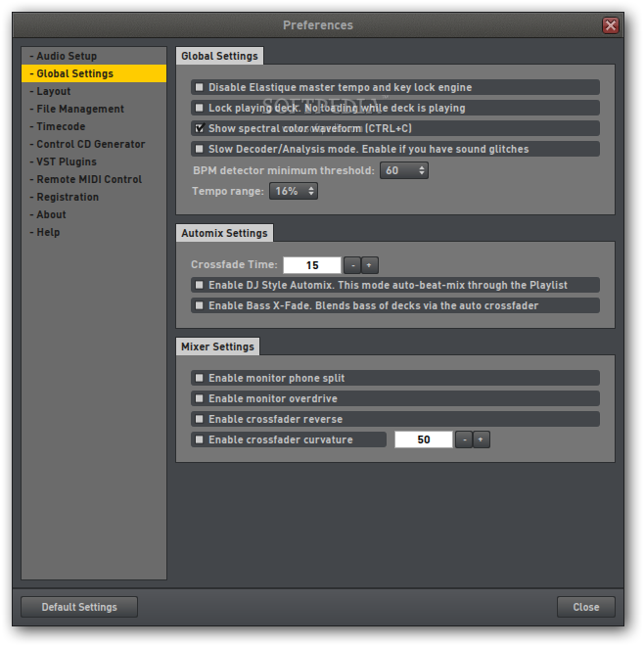Show the VST Plugins settings

click(x=94, y=161)
